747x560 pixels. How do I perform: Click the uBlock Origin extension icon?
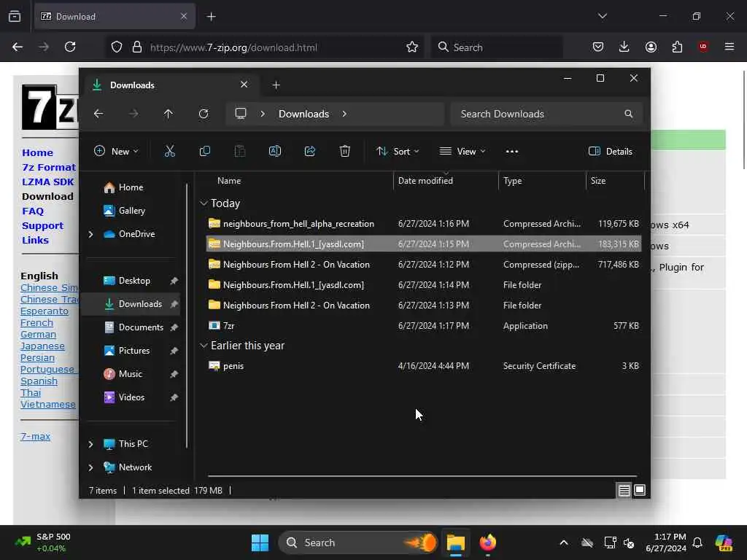pos(703,47)
